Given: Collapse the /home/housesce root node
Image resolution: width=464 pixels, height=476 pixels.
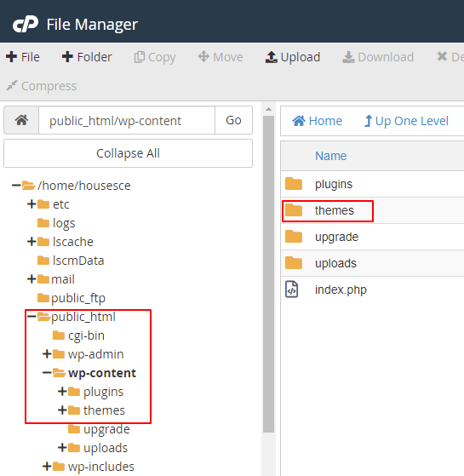Looking at the screenshot, I should (16, 185).
